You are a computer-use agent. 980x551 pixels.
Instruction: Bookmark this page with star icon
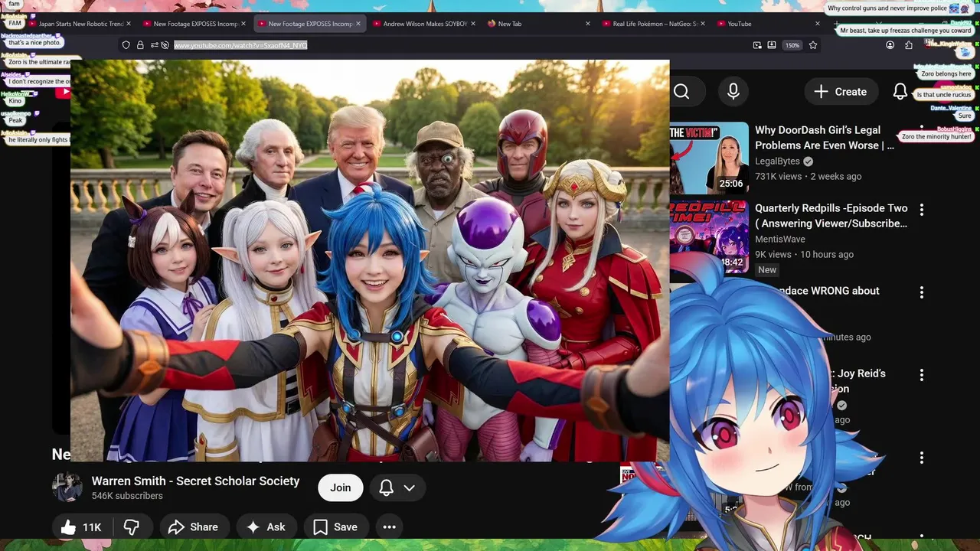tap(813, 45)
